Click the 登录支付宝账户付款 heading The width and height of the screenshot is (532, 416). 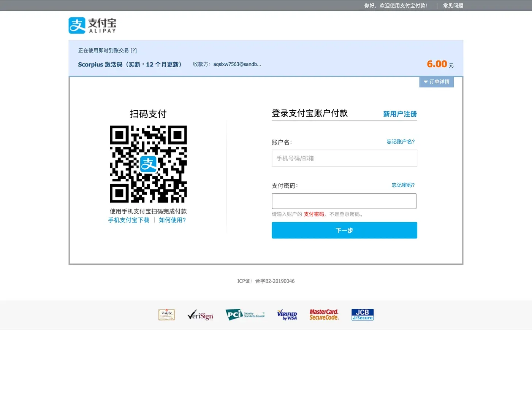pyautogui.click(x=310, y=113)
